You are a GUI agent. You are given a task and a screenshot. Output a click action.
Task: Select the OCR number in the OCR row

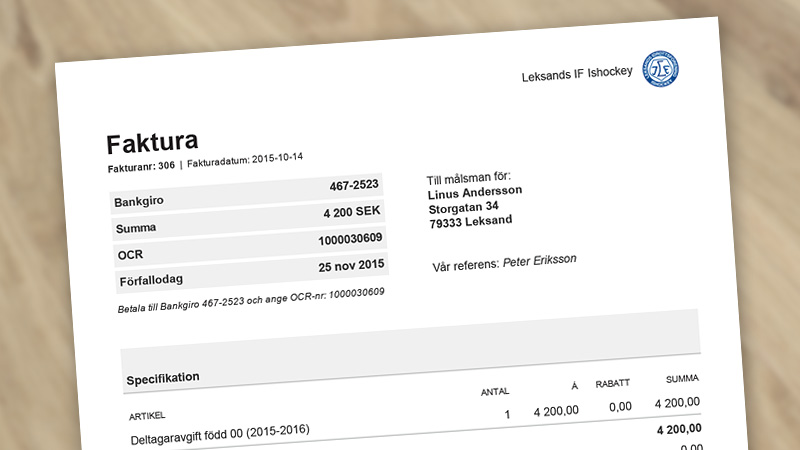(x=351, y=240)
